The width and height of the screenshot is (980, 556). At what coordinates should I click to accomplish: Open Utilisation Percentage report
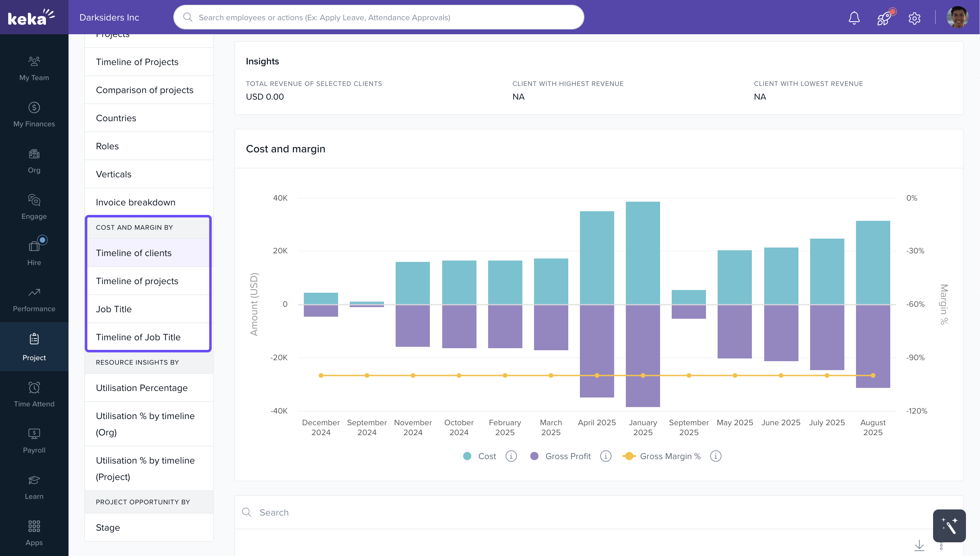click(141, 388)
